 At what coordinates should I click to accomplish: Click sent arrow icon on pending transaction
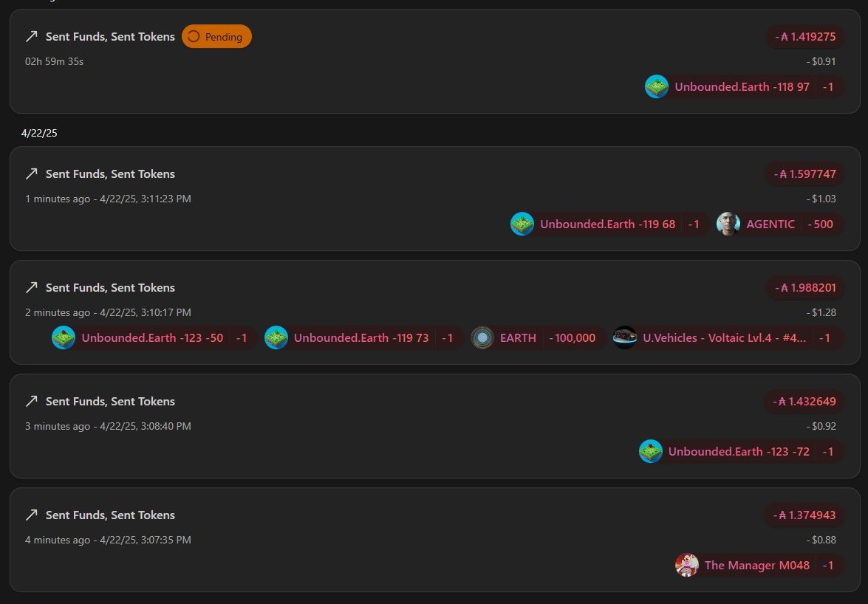pyautogui.click(x=32, y=36)
